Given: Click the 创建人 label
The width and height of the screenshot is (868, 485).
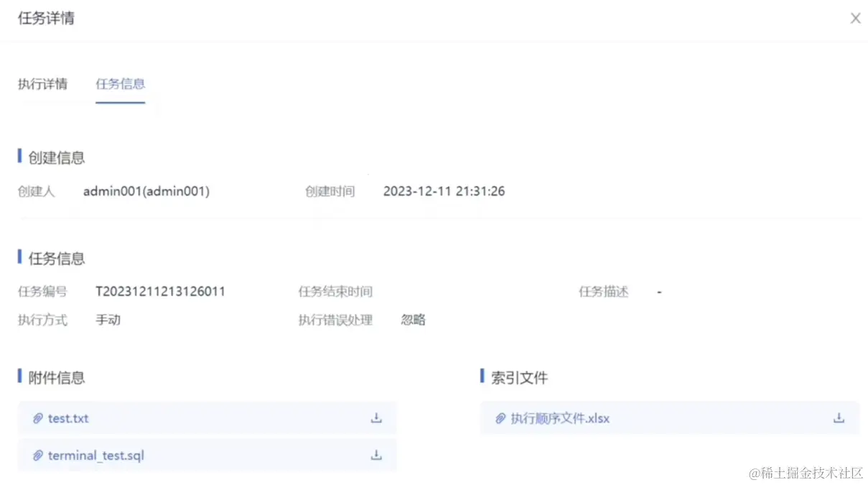Looking at the screenshot, I should (x=37, y=191).
